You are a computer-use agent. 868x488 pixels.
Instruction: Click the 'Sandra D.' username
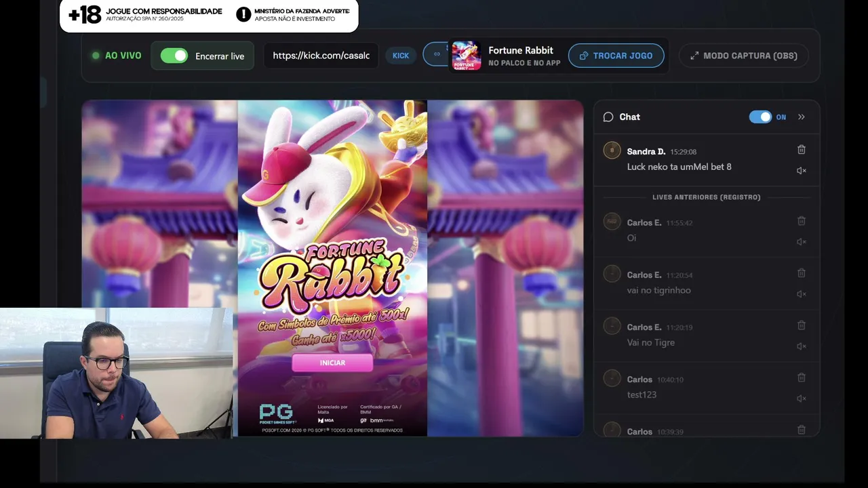point(646,152)
